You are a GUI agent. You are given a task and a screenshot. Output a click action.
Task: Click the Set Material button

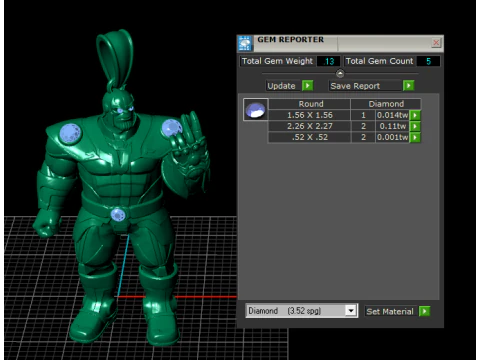[390, 312]
